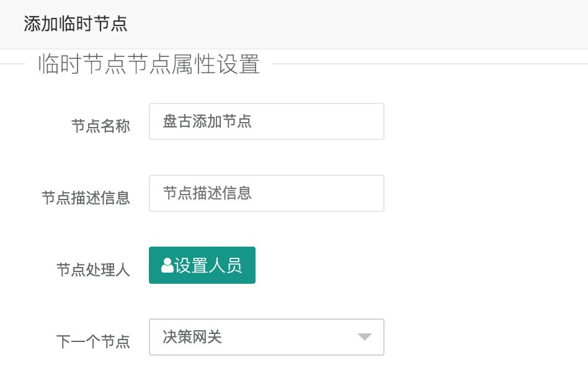Screen dimensions: 588x373
Task: Click the placeholder text in description field
Action: click(207, 193)
